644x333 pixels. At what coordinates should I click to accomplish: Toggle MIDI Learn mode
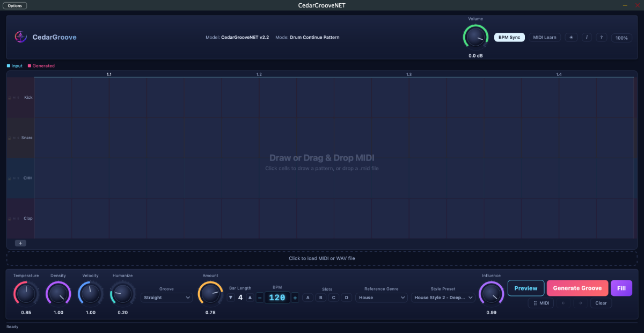coord(545,38)
